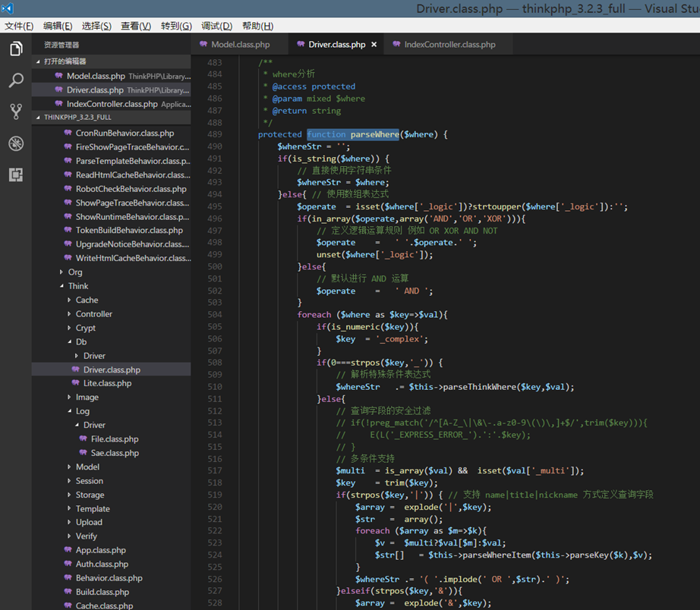This screenshot has height=610, width=700.
Task: Click line number 489 in gutter
Action: (x=214, y=134)
